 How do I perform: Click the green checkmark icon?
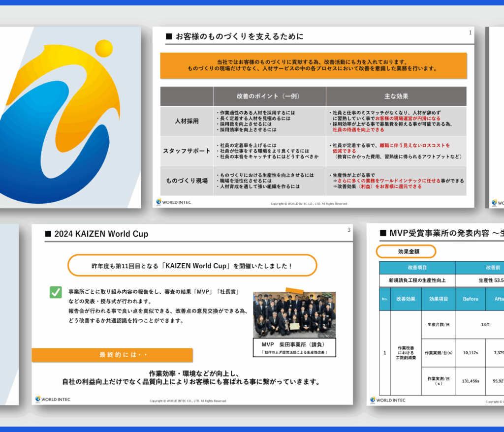click(56, 292)
